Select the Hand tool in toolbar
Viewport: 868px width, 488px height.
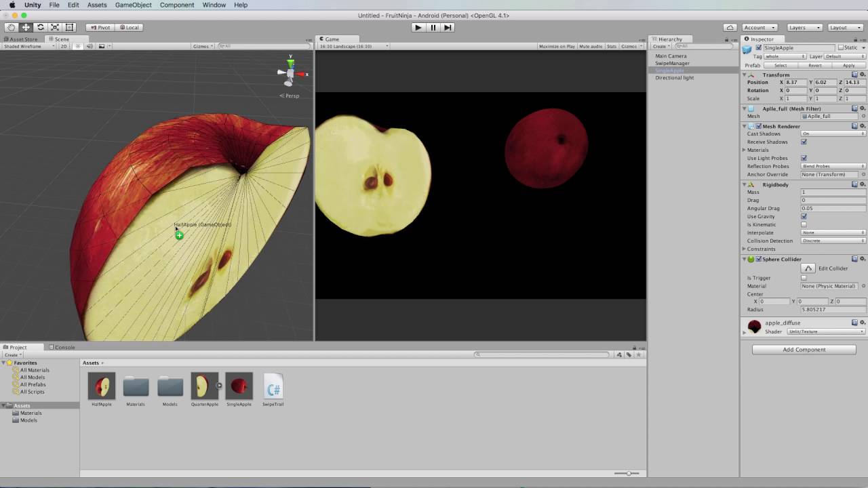(x=11, y=27)
